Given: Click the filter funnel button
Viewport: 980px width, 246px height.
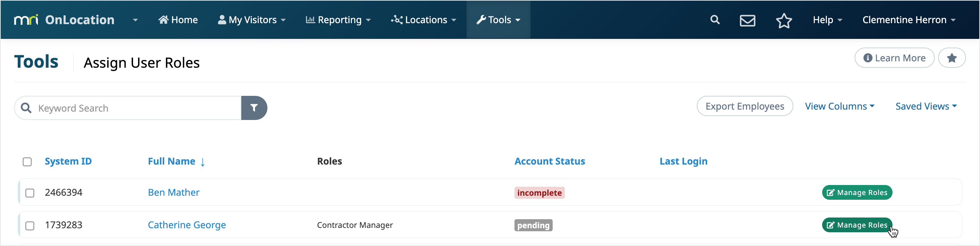Looking at the screenshot, I should (x=254, y=108).
